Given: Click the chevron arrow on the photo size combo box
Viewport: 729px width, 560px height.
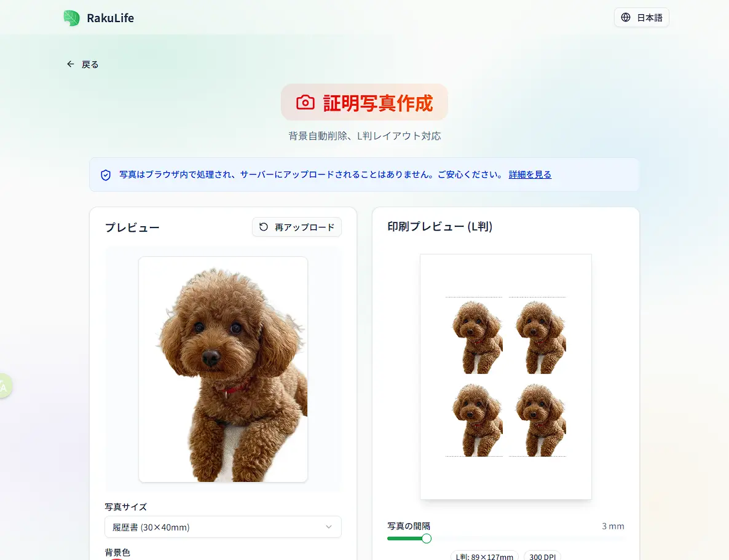Looking at the screenshot, I should (329, 527).
